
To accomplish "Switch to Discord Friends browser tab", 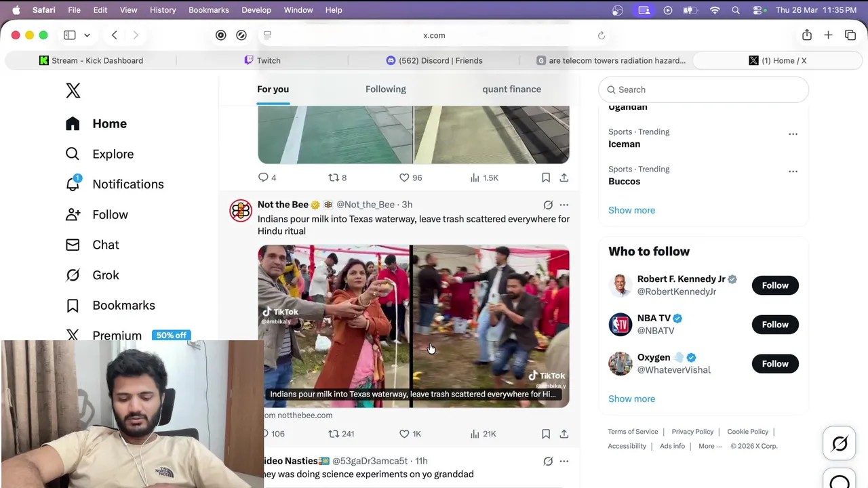I will pyautogui.click(x=434, y=60).
